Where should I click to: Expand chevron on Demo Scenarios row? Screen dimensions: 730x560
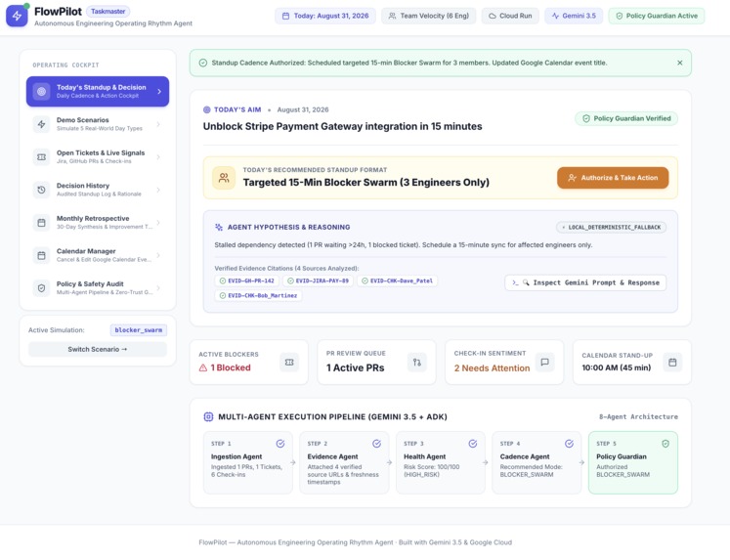click(x=158, y=124)
